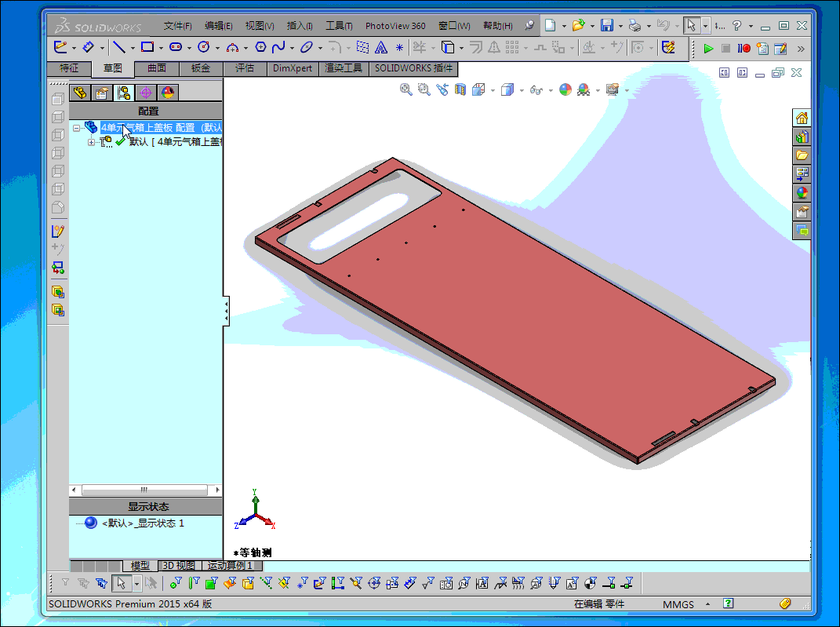This screenshot has width=840, height=627.
Task: Open the ConfigurationManager tab
Action: [x=124, y=93]
